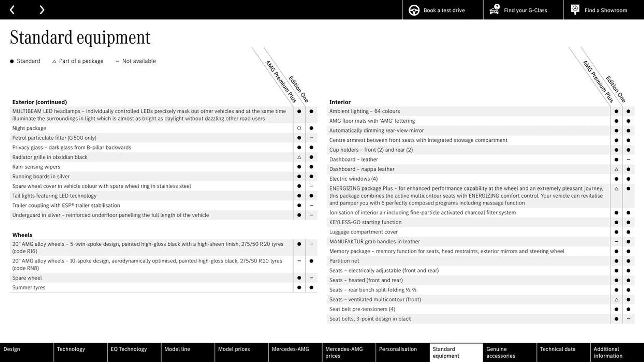644x362 pixels.
Task: Expand the Interior section
Action: click(340, 102)
